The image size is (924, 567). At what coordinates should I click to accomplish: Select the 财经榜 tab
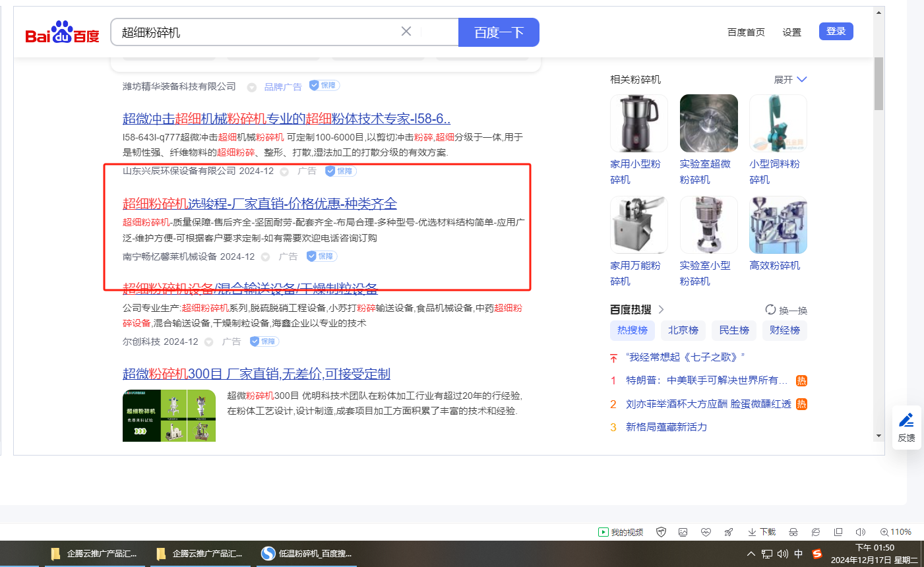[784, 330]
